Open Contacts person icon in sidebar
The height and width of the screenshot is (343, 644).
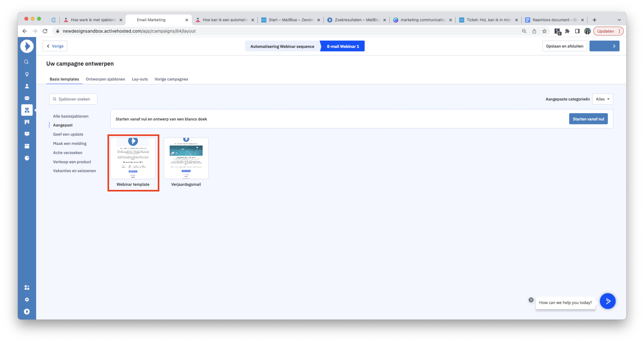[27, 86]
